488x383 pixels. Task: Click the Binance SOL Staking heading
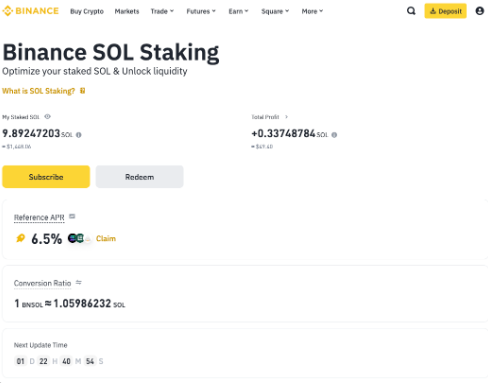click(111, 52)
